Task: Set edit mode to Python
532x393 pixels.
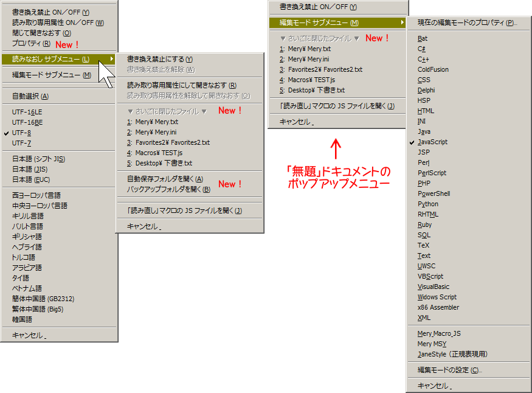Action: [x=428, y=204]
